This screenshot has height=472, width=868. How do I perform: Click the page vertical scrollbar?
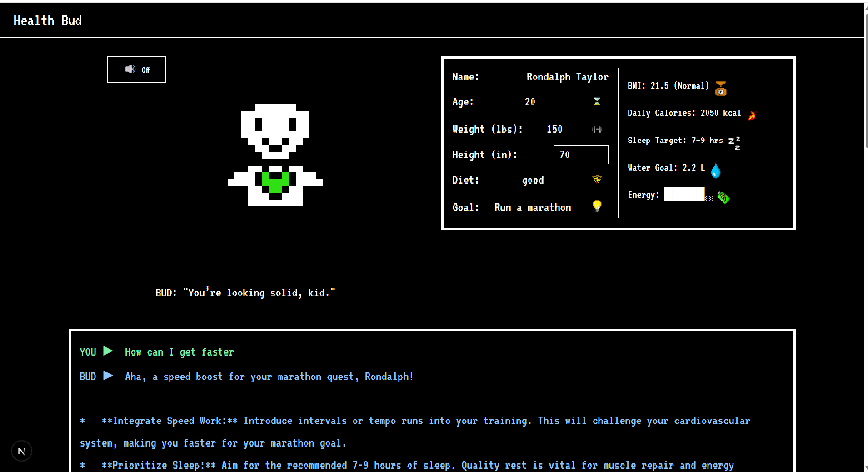coord(866,81)
